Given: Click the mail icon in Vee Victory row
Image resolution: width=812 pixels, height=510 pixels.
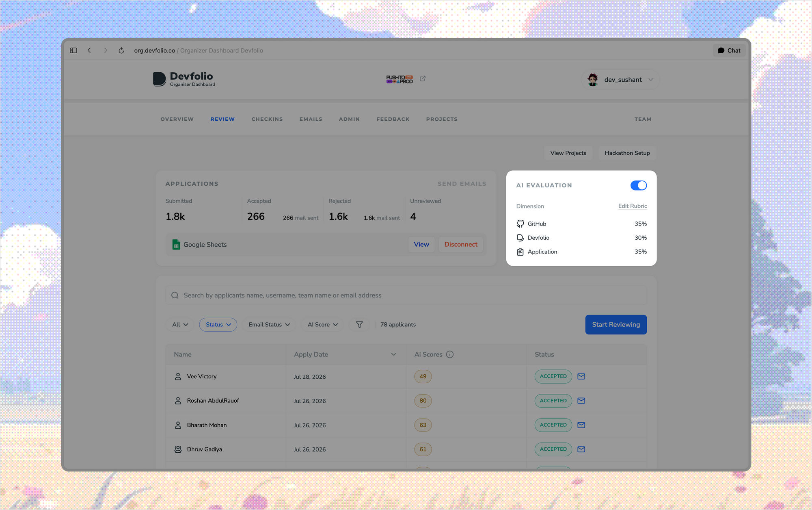Looking at the screenshot, I should pyautogui.click(x=581, y=376).
